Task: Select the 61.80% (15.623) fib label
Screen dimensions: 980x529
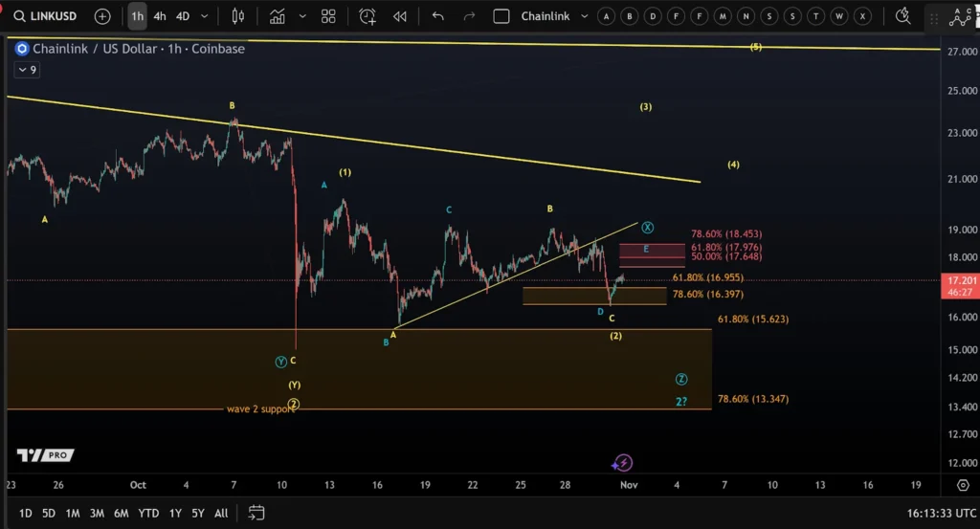Action: (753, 320)
